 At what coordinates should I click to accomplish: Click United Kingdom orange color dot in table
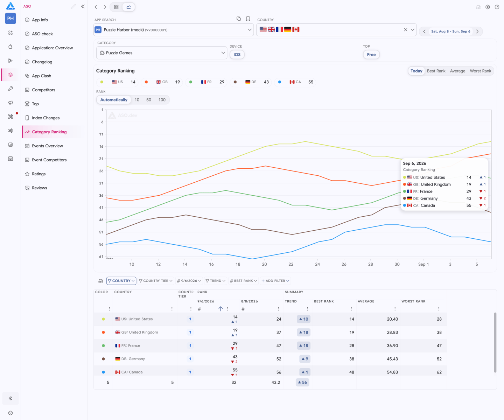pyautogui.click(x=103, y=332)
